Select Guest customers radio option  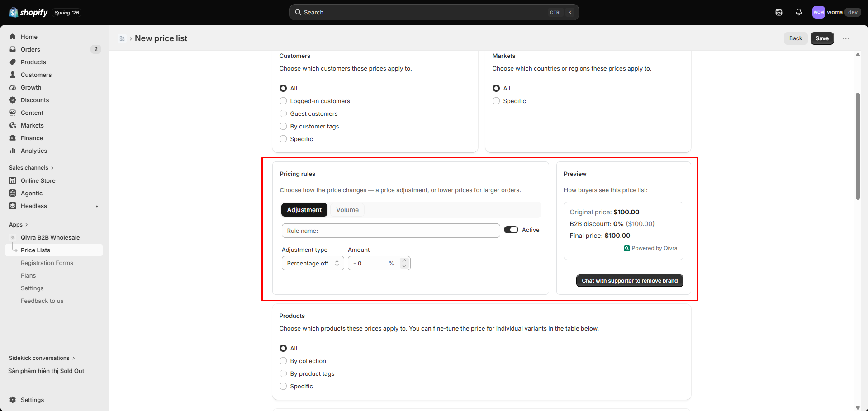click(x=283, y=113)
